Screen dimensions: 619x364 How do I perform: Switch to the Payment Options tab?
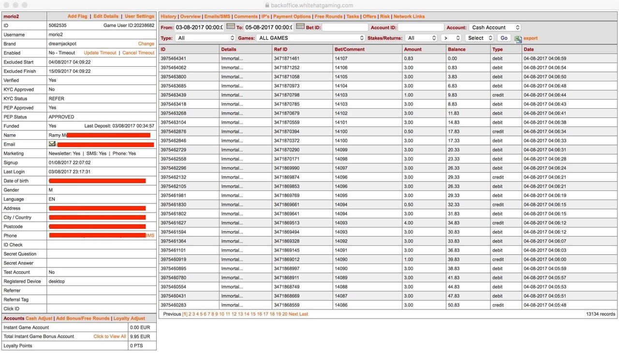(292, 16)
